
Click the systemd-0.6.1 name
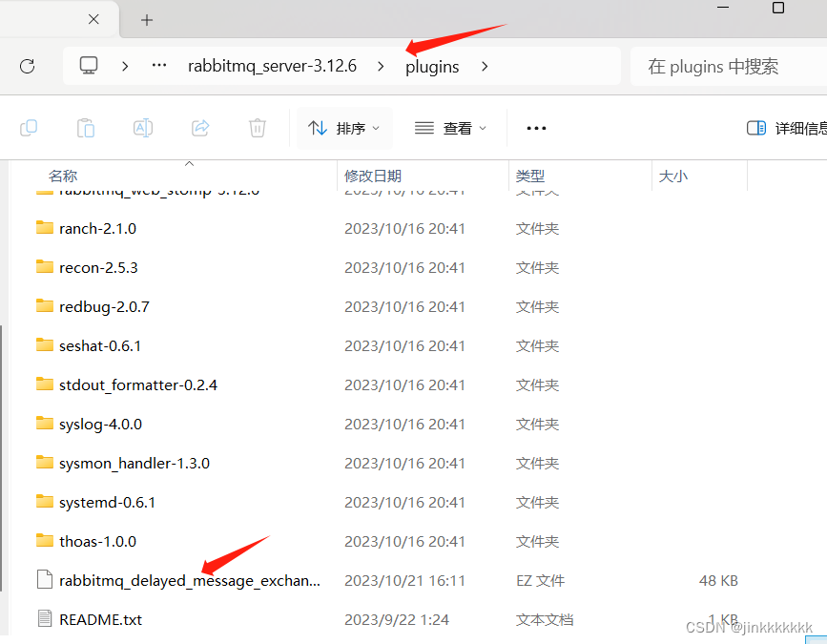pyautogui.click(x=107, y=502)
